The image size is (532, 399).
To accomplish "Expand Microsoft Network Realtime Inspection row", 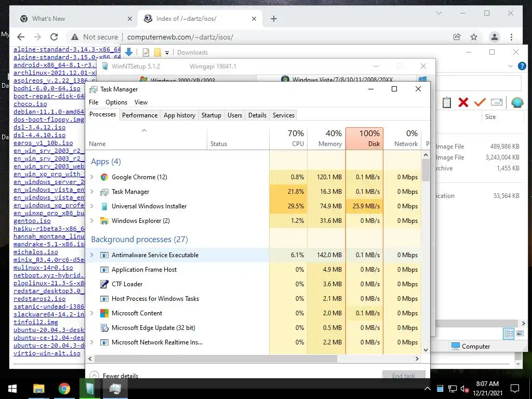I will click(91, 342).
